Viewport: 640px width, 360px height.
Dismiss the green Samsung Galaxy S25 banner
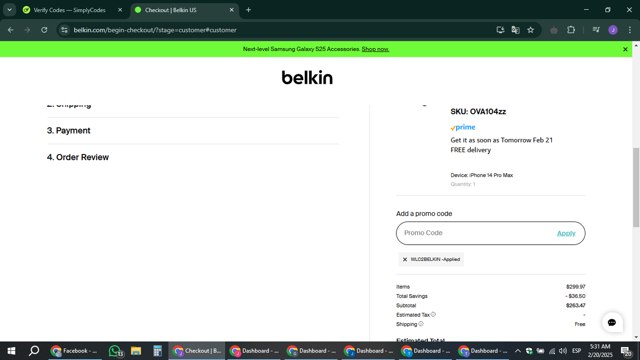pyautogui.click(x=625, y=49)
